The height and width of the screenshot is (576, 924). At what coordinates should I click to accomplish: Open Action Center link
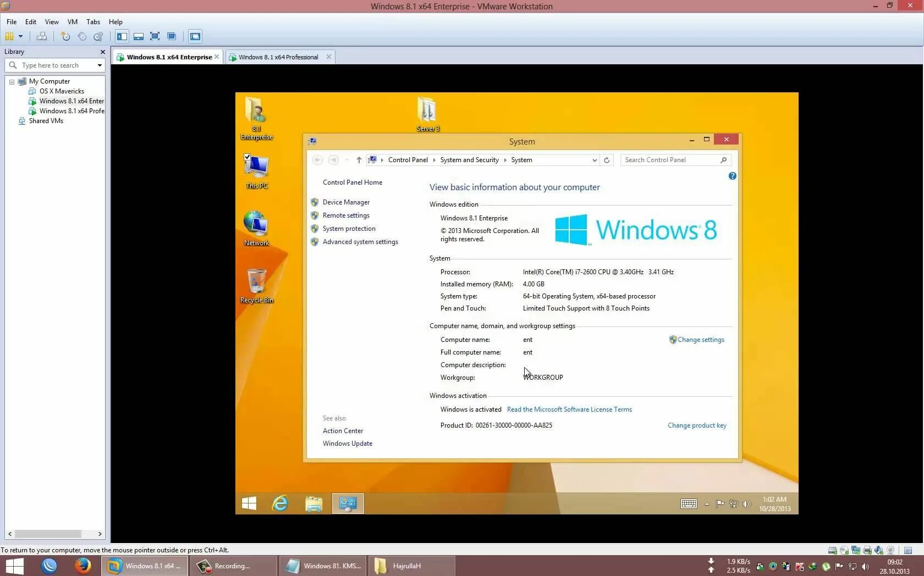(x=343, y=431)
